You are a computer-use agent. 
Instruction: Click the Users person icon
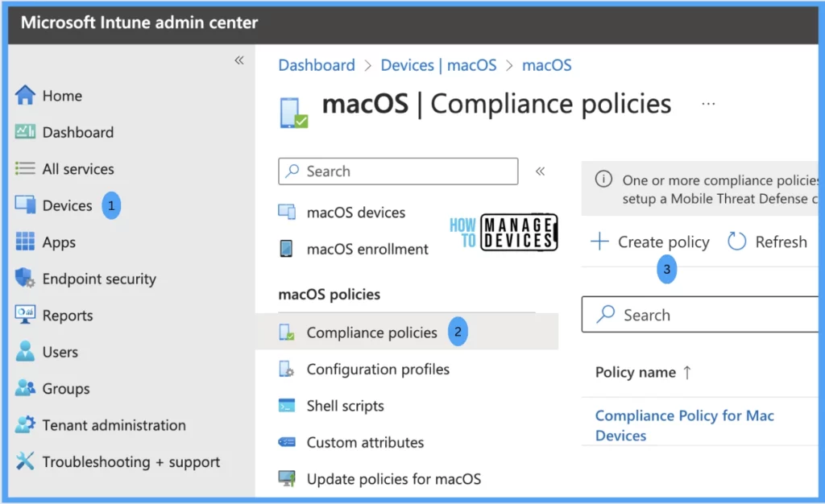click(25, 351)
